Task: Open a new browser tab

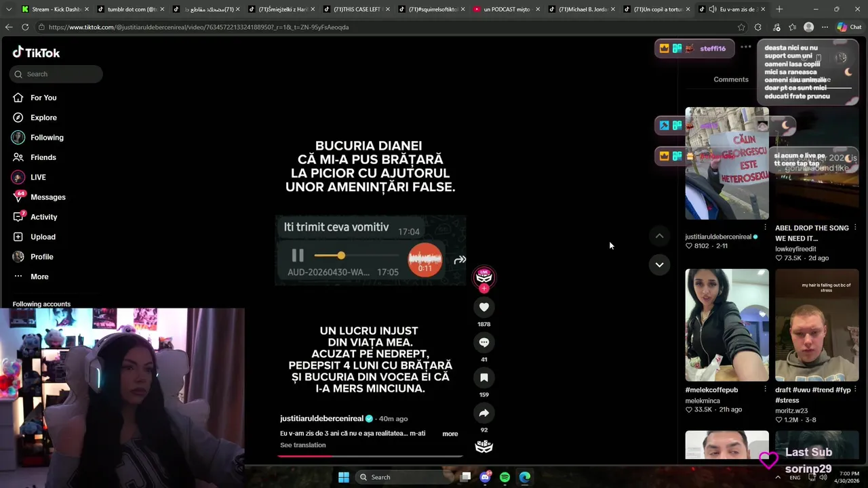Action: [x=779, y=9]
